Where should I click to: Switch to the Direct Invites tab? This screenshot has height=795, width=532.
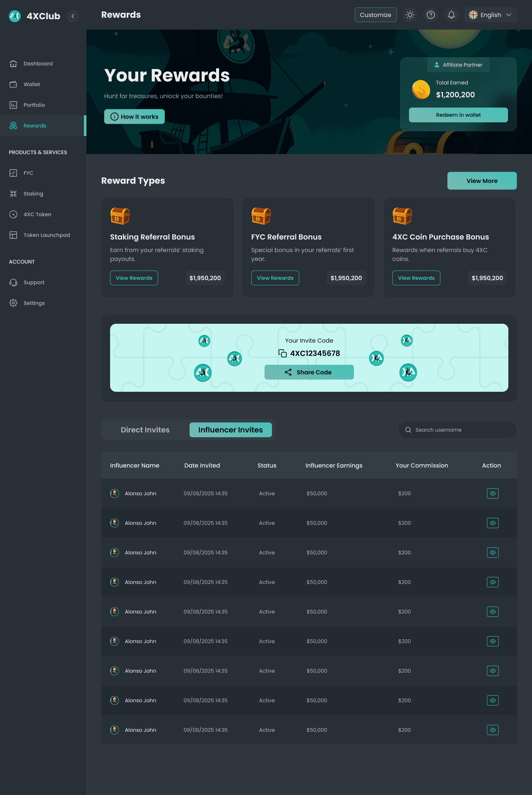pos(145,430)
